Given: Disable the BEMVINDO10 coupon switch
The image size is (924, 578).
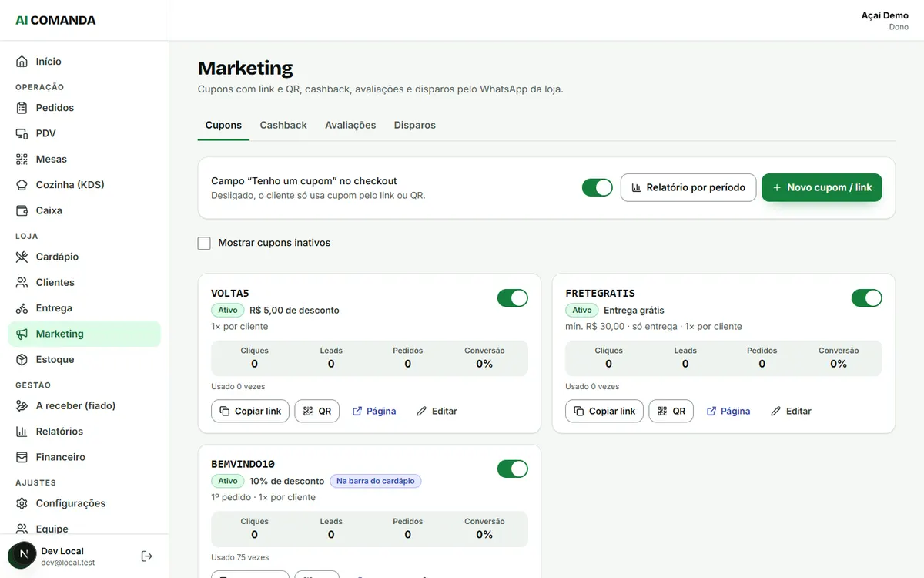Looking at the screenshot, I should pos(513,469).
